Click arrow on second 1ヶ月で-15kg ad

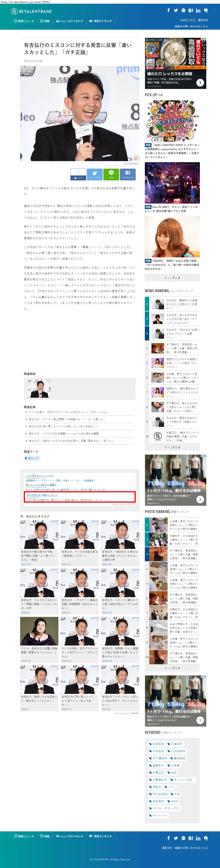[x=200, y=720]
